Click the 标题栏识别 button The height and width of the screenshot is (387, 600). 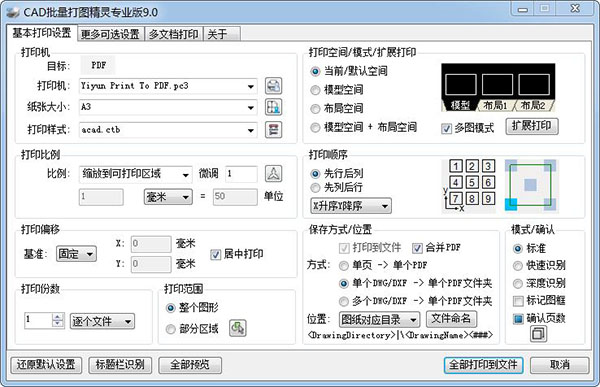click(x=120, y=365)
